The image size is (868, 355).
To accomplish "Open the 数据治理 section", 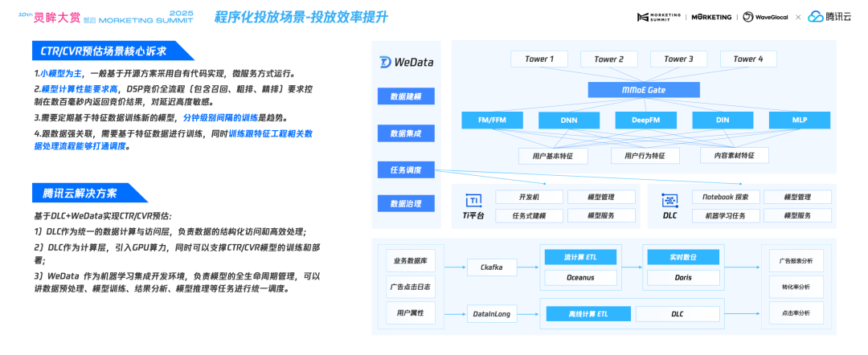I will pyautogui.click(x=406, y=204).
